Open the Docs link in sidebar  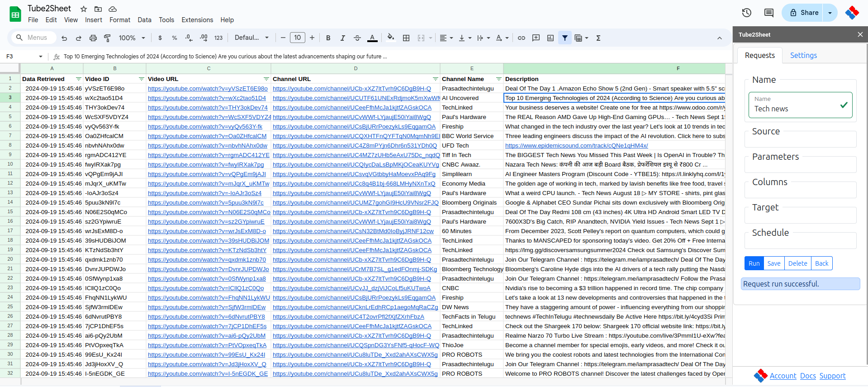pos(808,376)
